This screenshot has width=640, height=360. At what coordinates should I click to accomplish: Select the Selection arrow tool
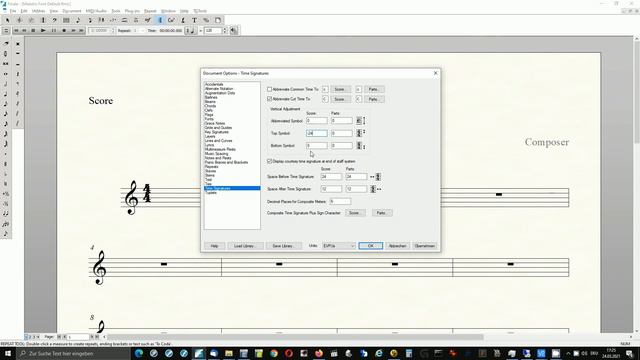pos(7,20)
